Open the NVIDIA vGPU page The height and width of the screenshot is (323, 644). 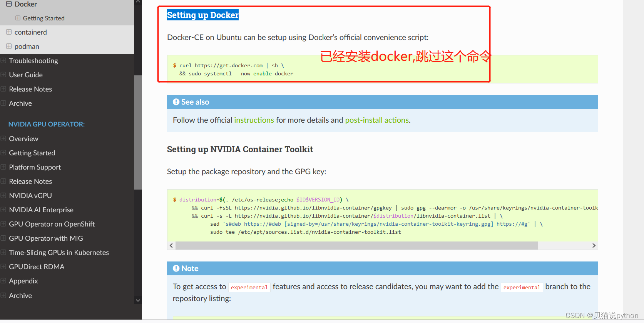pos(30,196)
